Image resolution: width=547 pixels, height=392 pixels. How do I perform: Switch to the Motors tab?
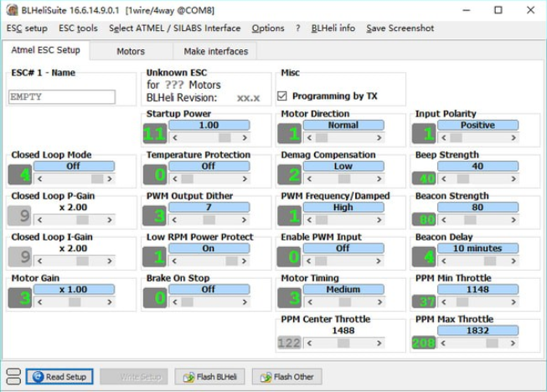click(x=131, y=51)
